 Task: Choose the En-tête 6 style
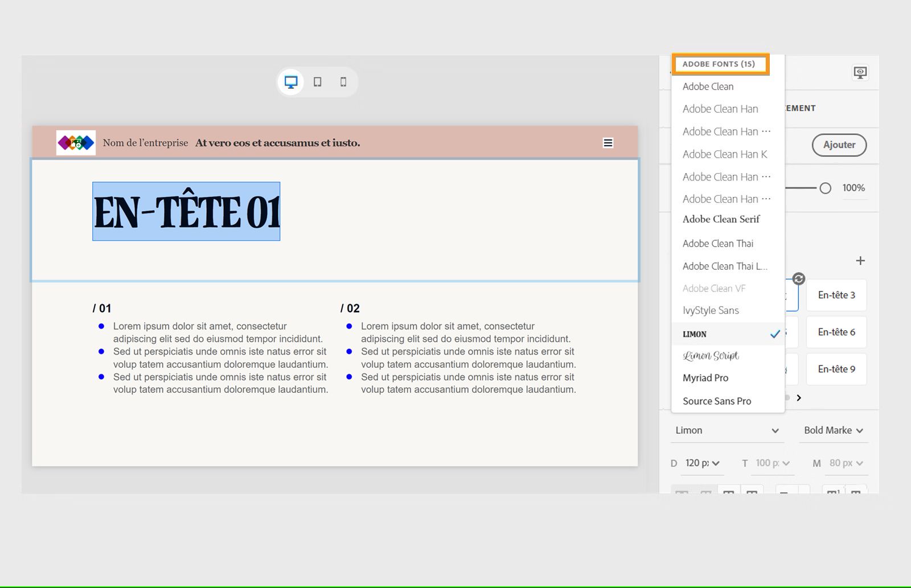point(836,332)
